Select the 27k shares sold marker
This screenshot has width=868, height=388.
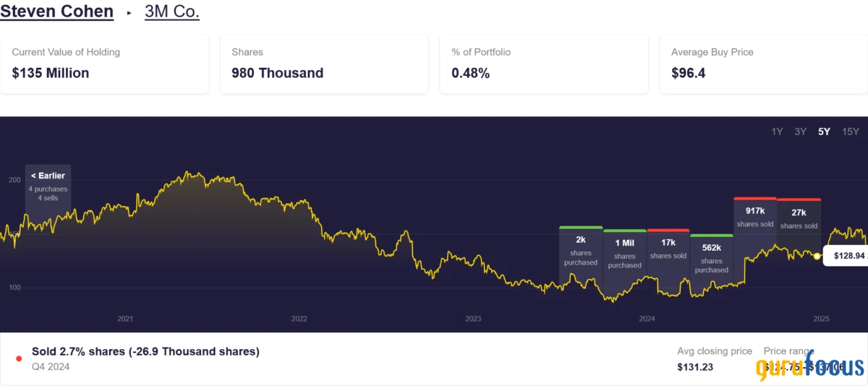click(799, 218)
